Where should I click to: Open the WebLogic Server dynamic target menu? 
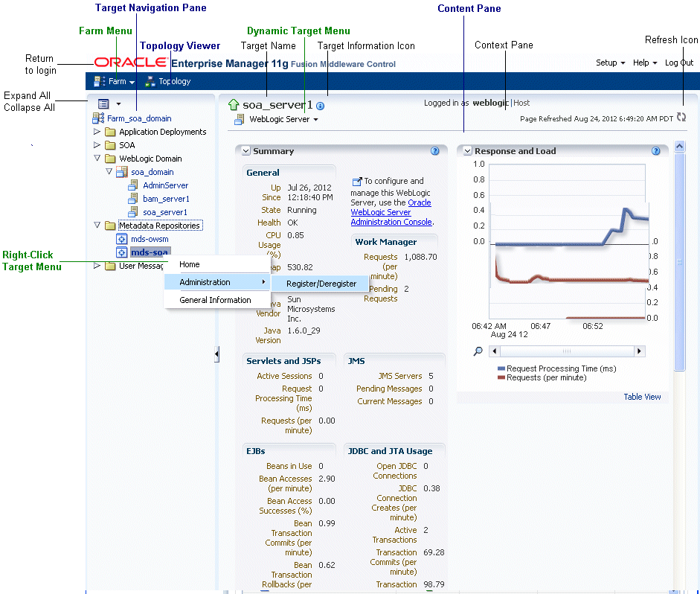[x=283, y=119]
